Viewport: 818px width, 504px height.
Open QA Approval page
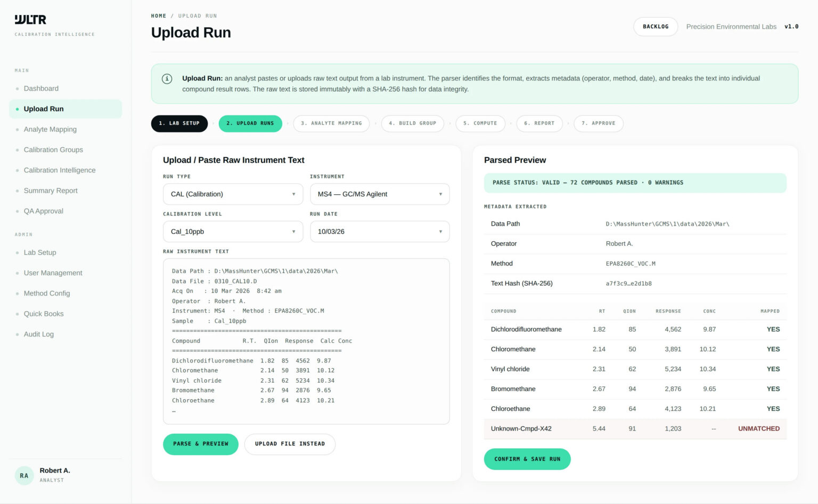(x=66, y=211)
